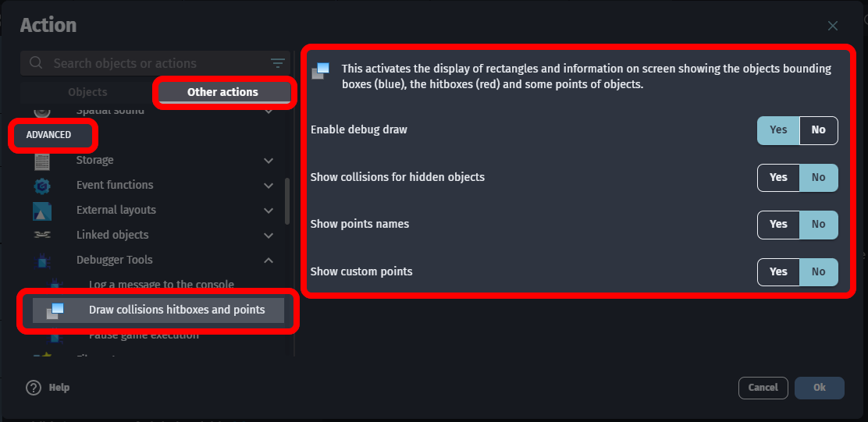Expand the External layouts chevron
The width and height of the screenshot is (868, 422).
[x=269, y=211]
